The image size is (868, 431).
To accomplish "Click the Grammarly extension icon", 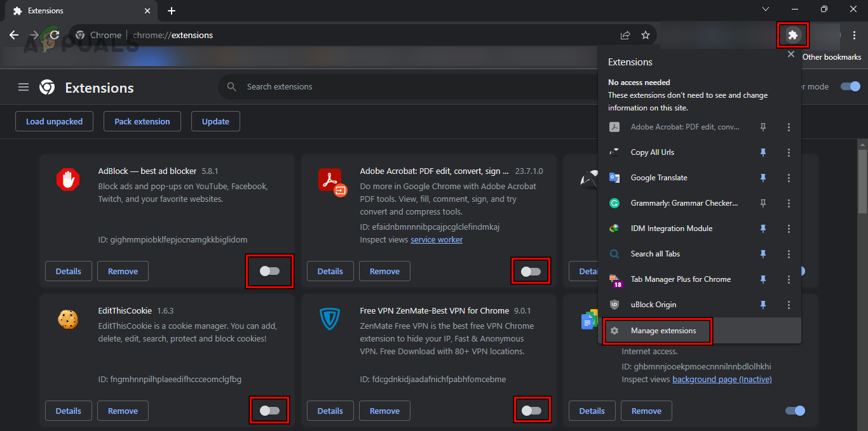I will (614, 203).
